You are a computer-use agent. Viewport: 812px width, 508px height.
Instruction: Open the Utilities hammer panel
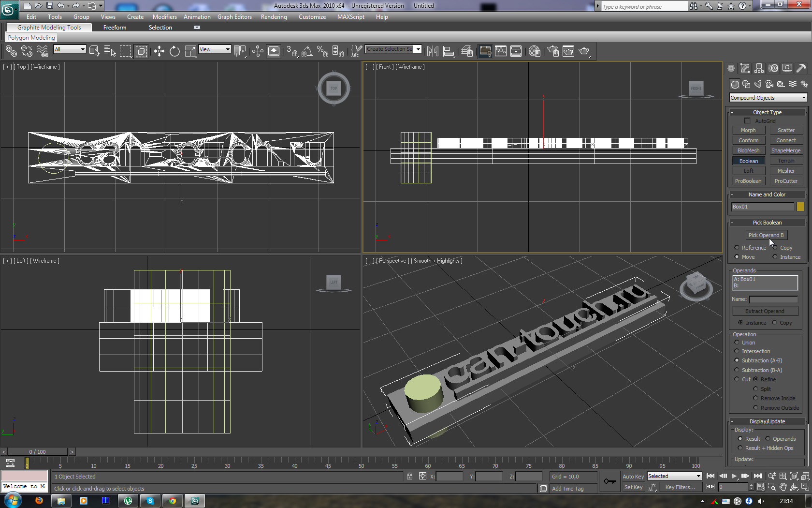(801, 69)
